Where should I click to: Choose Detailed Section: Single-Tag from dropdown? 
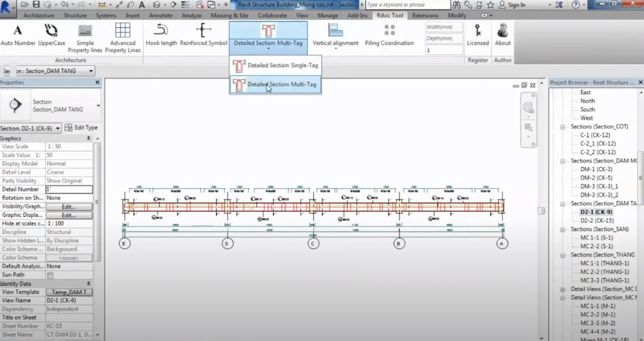[276, 65]
